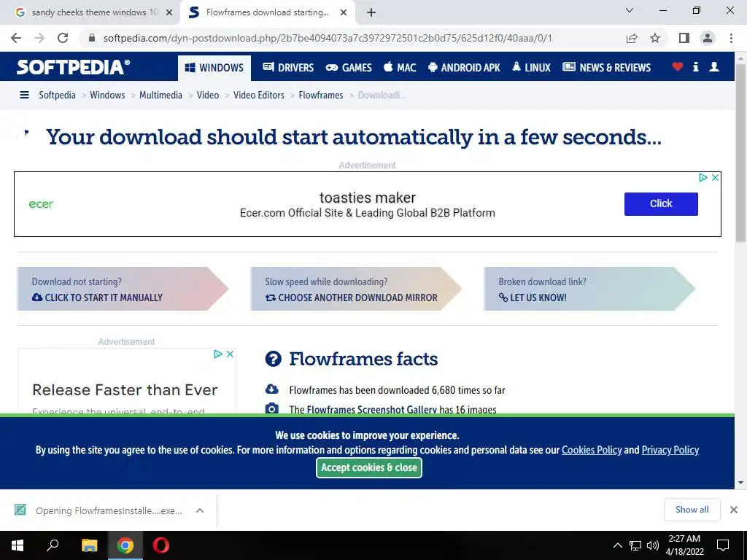Click the info icon in Softpedia header
This screenshot has height=560, width=747.
[x=695, y=66]
